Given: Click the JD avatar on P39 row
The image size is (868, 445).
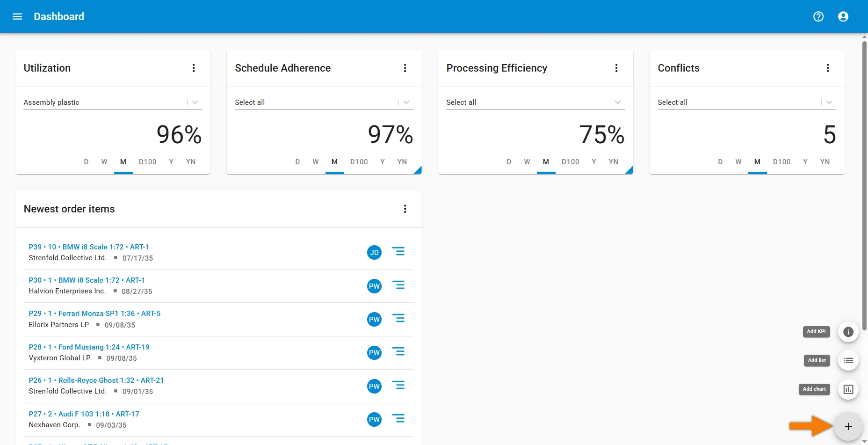Looking at the screenshot, I should pyautogui.click(x=374, y=253).
